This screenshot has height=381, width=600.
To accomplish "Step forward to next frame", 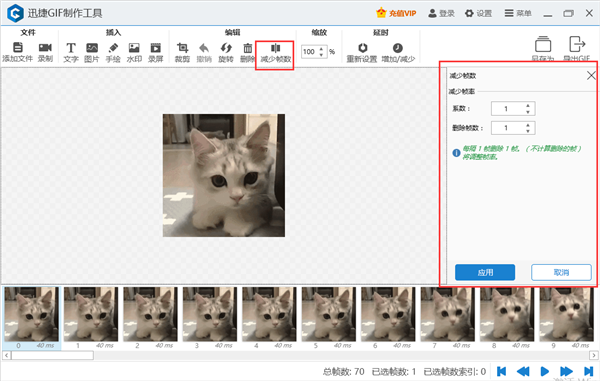I will pos(566,371).
